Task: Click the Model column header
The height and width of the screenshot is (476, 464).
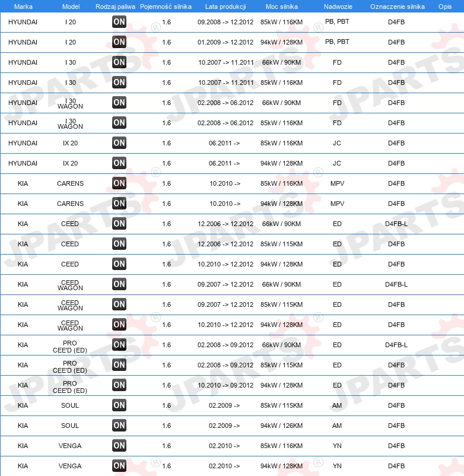Action: [71, 7]
